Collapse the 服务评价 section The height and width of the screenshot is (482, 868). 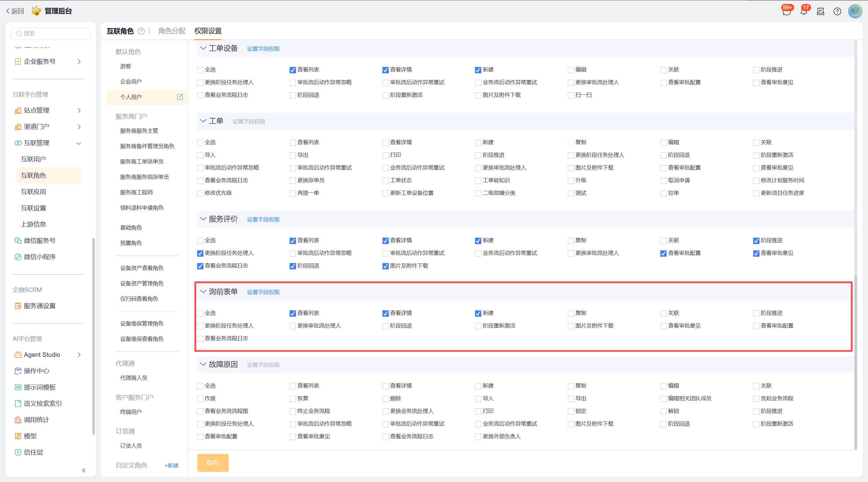[x=203, y=219]
